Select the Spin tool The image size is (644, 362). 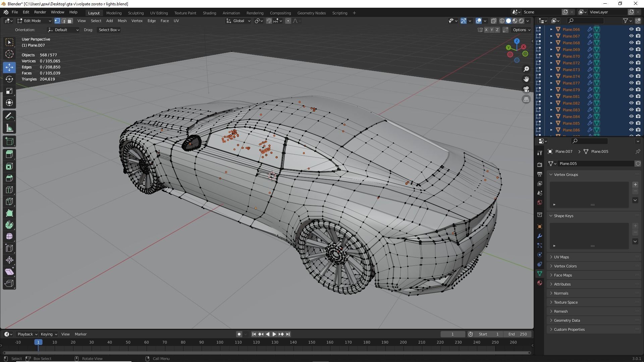9,225
